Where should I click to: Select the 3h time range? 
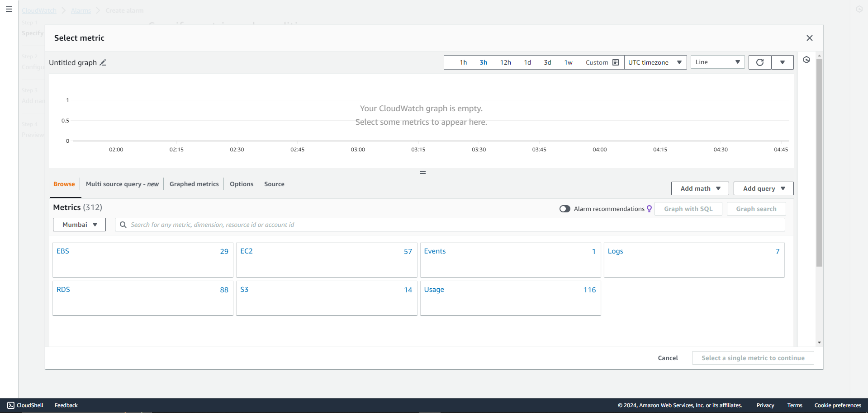[484, 62]
